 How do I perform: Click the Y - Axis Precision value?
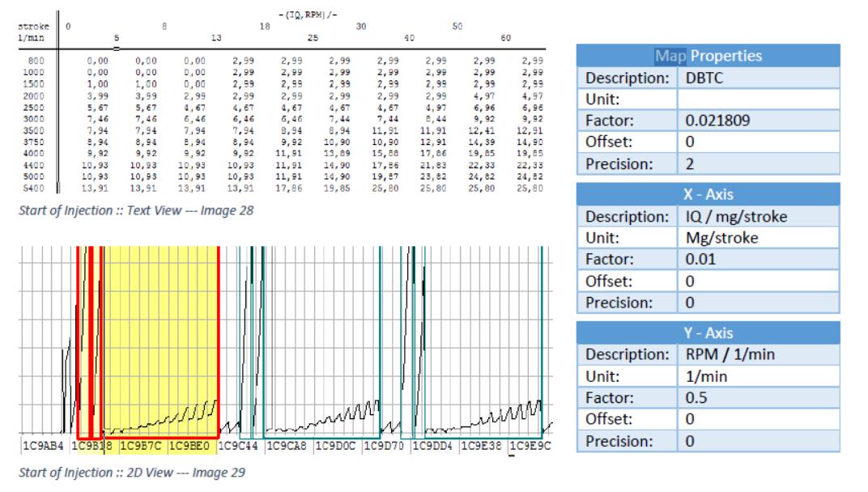(x=759, y=441)
